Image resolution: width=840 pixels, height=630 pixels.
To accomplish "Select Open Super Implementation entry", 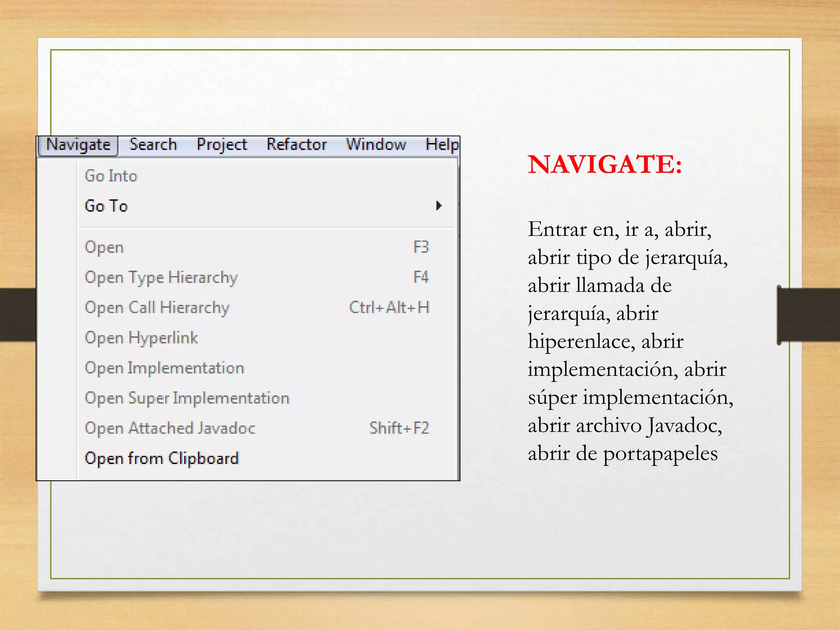I will pos(267,398).
